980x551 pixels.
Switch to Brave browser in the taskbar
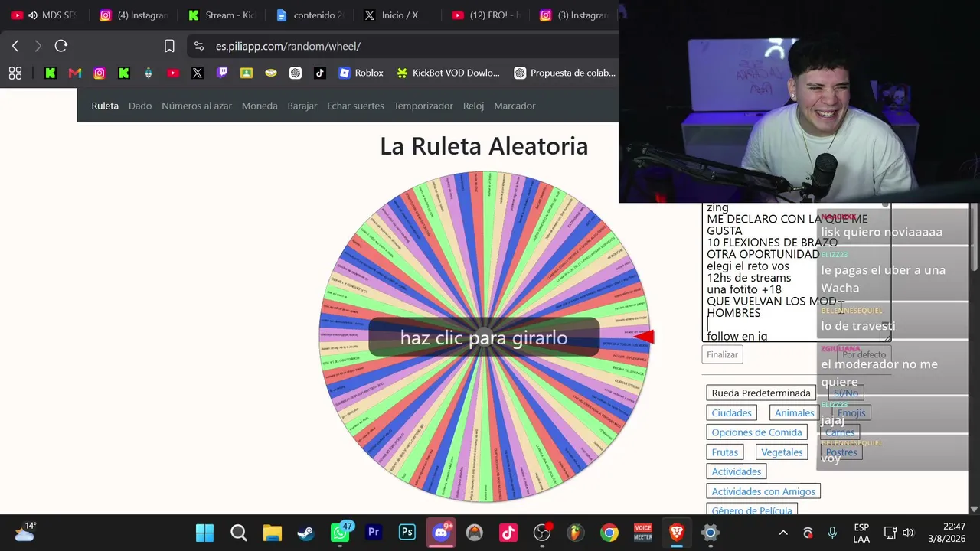click(x=677, y=533)
